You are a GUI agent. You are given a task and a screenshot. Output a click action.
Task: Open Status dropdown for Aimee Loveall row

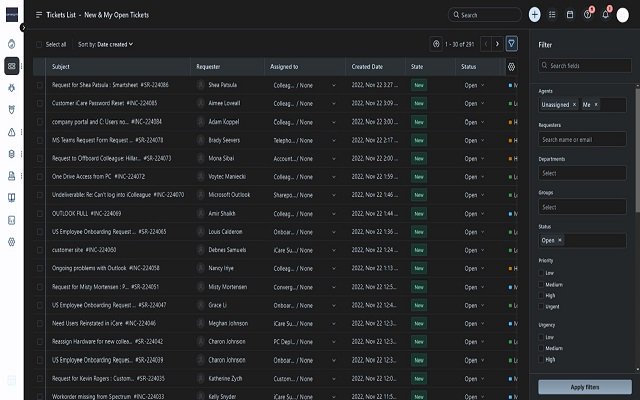click(474, 104)
